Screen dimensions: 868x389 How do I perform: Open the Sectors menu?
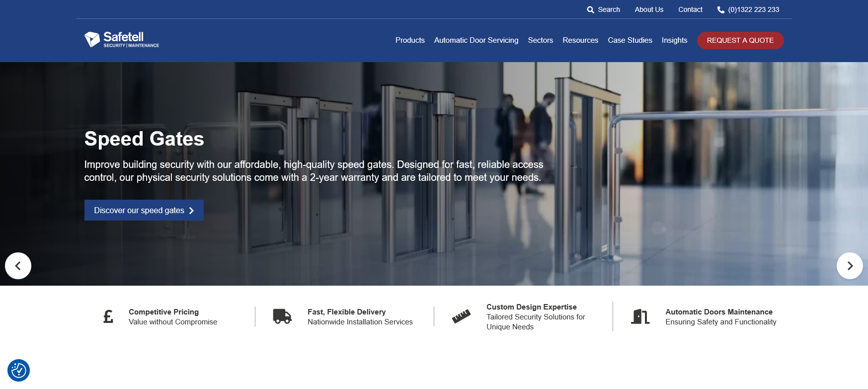pos(540,40)
